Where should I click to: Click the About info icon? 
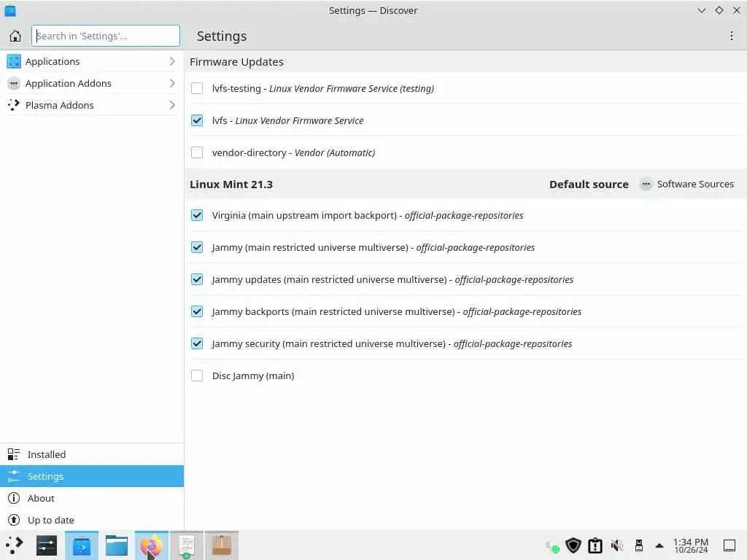pos(14,498)
